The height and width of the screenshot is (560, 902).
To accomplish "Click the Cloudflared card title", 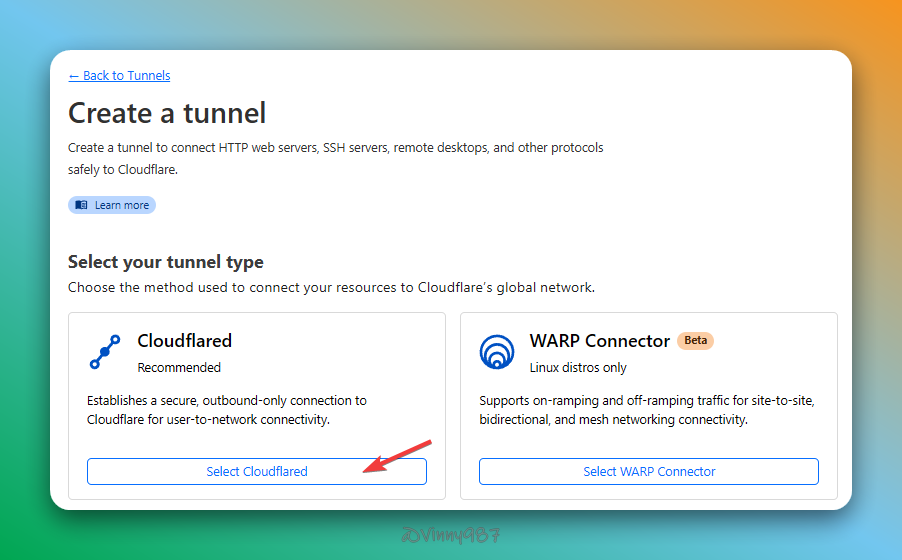I will click(184, 341).
